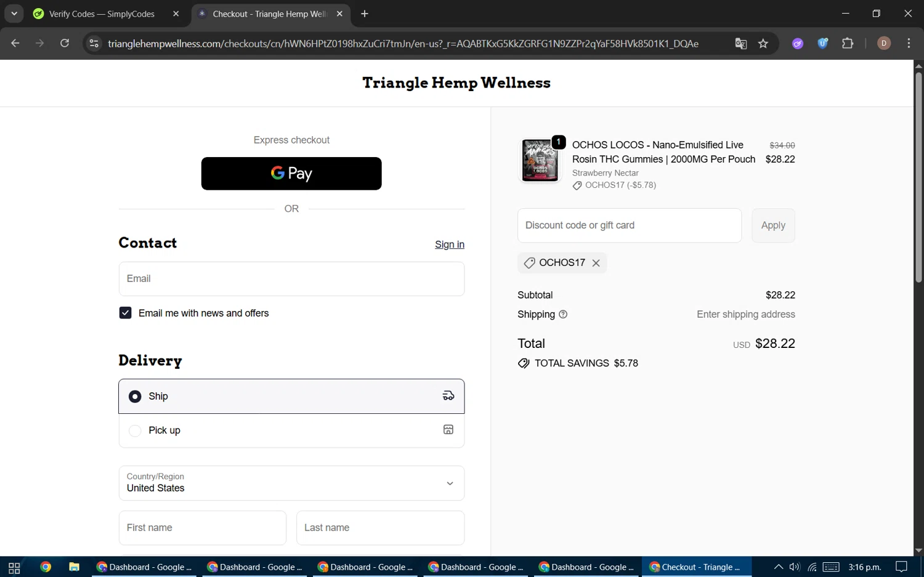
Task: Open the tab search dropdown arrow
Action: [14, 14]
